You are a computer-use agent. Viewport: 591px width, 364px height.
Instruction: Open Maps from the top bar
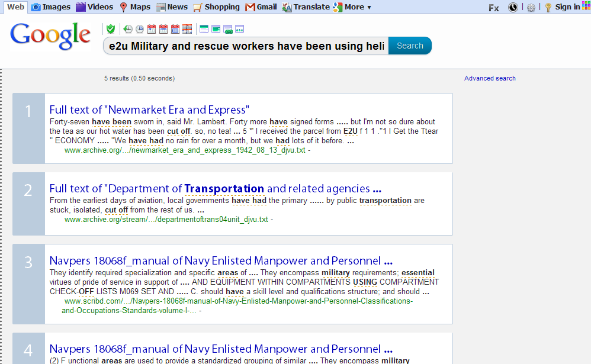click(135, 7)
